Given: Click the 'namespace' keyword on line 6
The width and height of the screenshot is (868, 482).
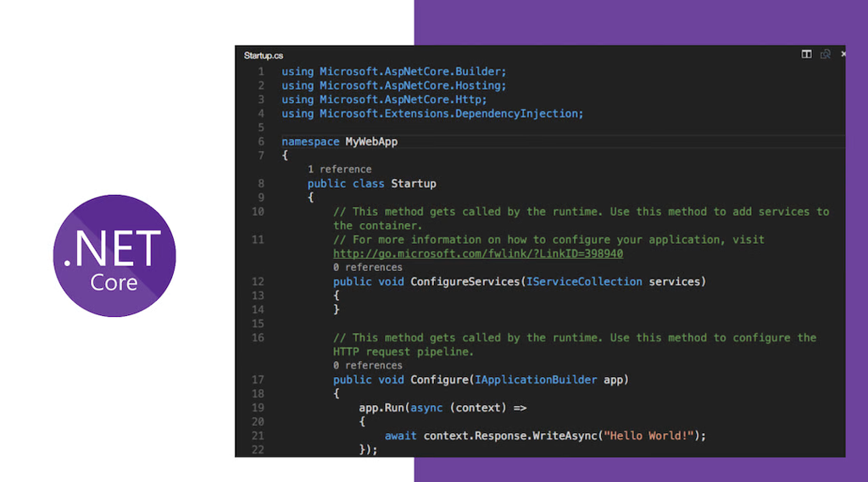Looking at the screenshot, I should 310,141.
